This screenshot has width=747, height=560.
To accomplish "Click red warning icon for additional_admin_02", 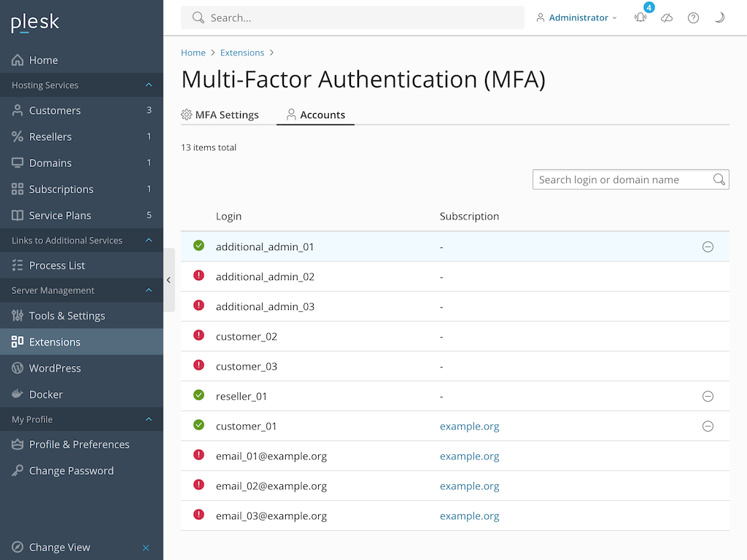I will [x=198, y=276].
